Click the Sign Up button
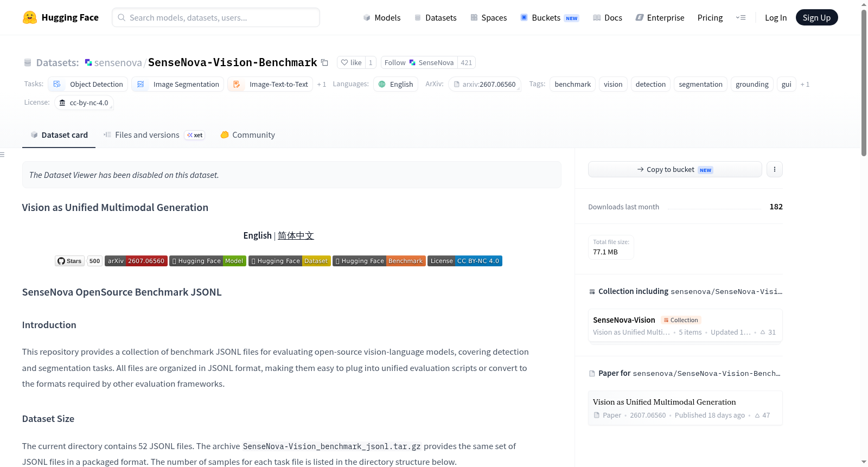The height and width of the screenshot is (467, 868). tap(816, 17)
